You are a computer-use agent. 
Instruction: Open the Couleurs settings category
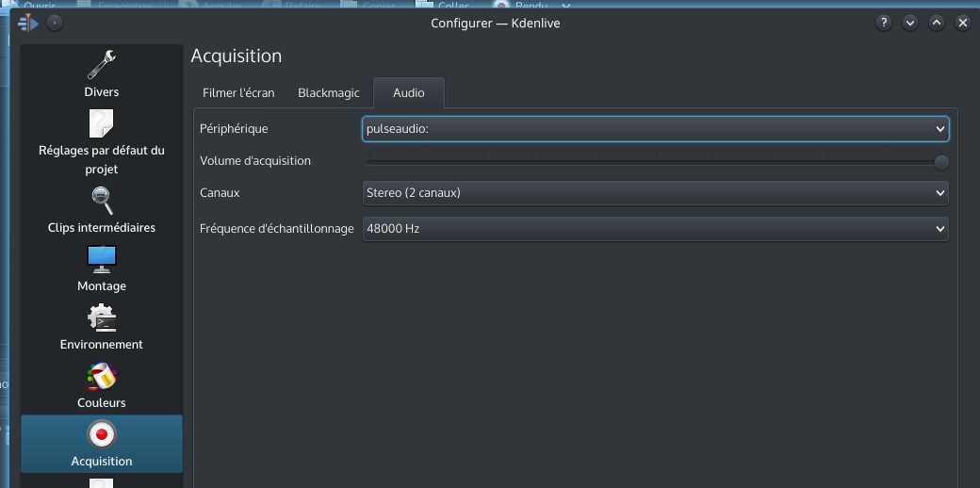[x=101, y=385]
